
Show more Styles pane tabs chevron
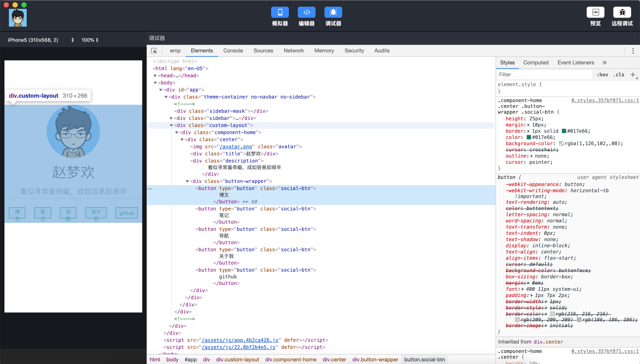(604, 63)
